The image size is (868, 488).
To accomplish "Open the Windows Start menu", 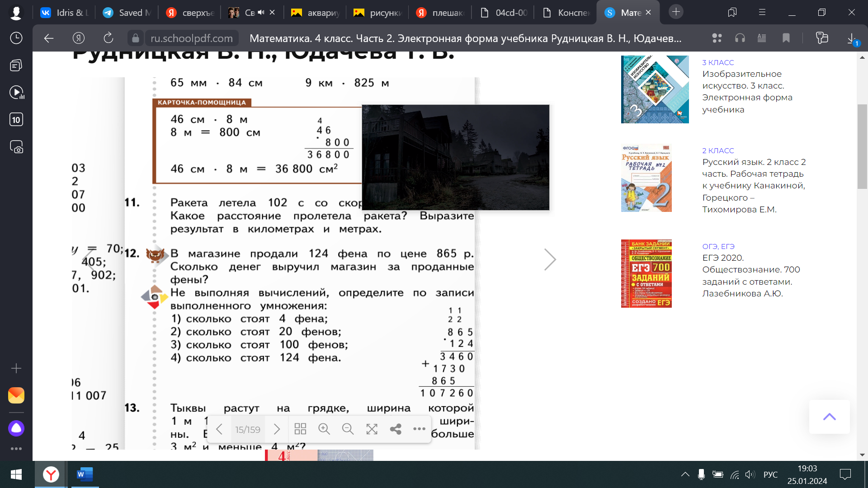I will point(16,474).
